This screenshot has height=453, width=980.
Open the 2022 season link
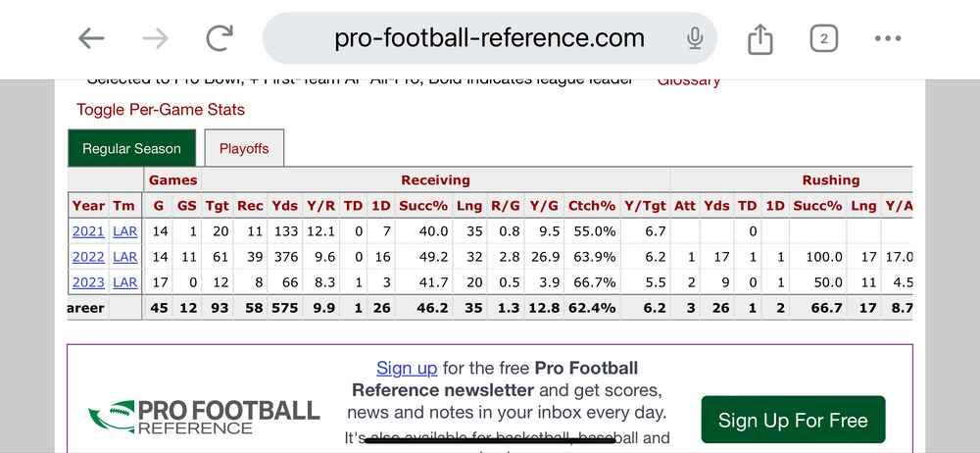coord(87,257)
